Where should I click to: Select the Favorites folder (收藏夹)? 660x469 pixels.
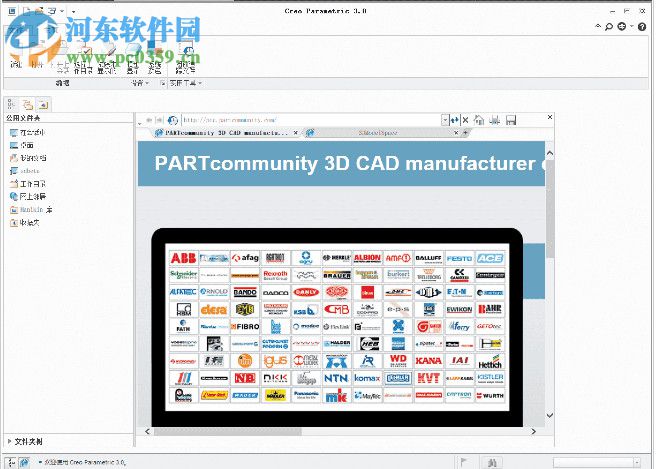(x=24, y=222)
